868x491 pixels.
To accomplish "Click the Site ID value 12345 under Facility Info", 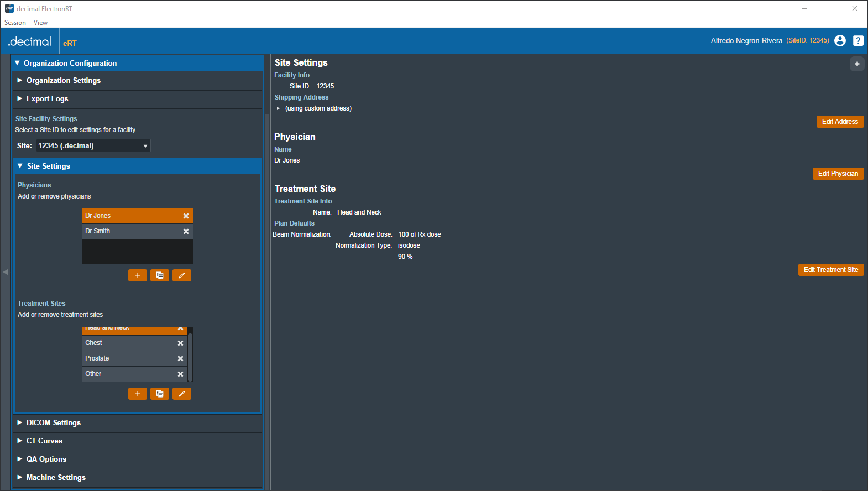I will click(x=325, y=86).
